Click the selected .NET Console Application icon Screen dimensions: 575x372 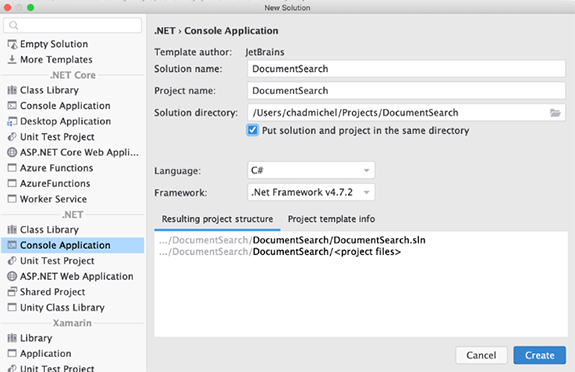12,245
